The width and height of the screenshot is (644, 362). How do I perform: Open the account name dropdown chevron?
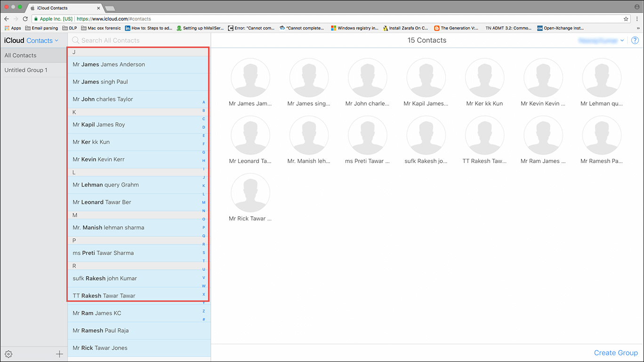(622, 40)
